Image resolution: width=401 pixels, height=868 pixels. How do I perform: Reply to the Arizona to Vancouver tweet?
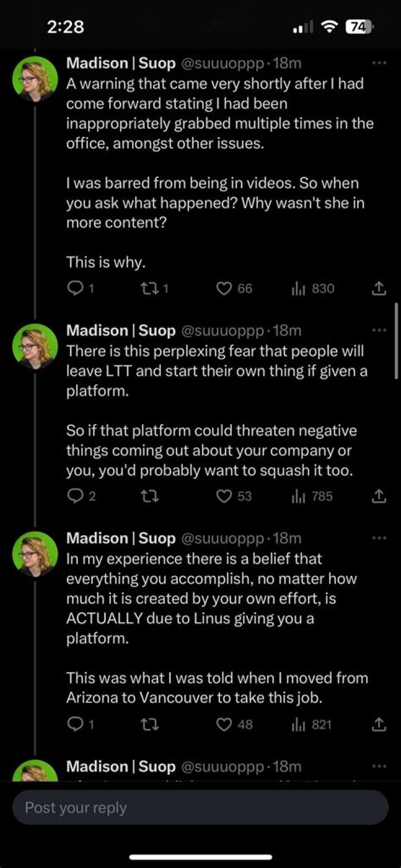click(74, 724)
